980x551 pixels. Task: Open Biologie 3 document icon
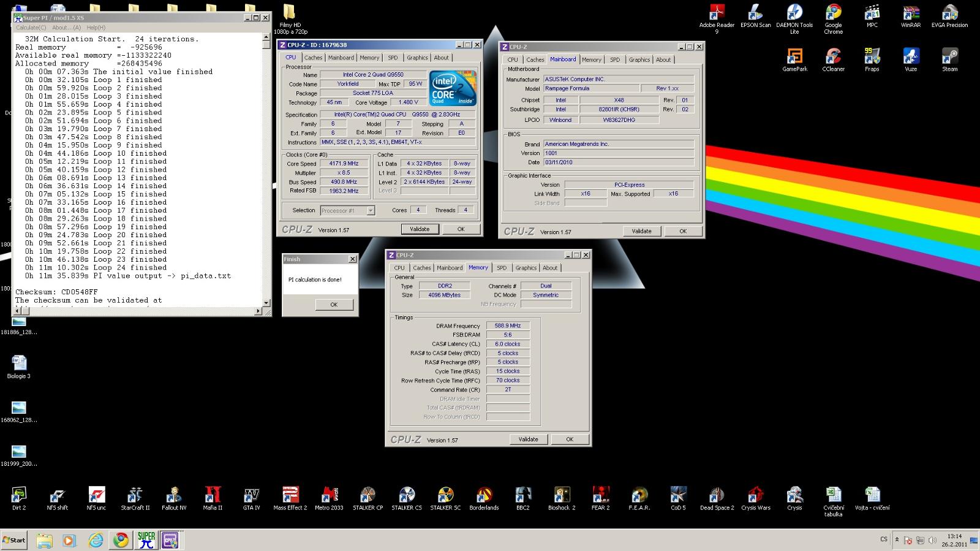(x=19, y=367)
